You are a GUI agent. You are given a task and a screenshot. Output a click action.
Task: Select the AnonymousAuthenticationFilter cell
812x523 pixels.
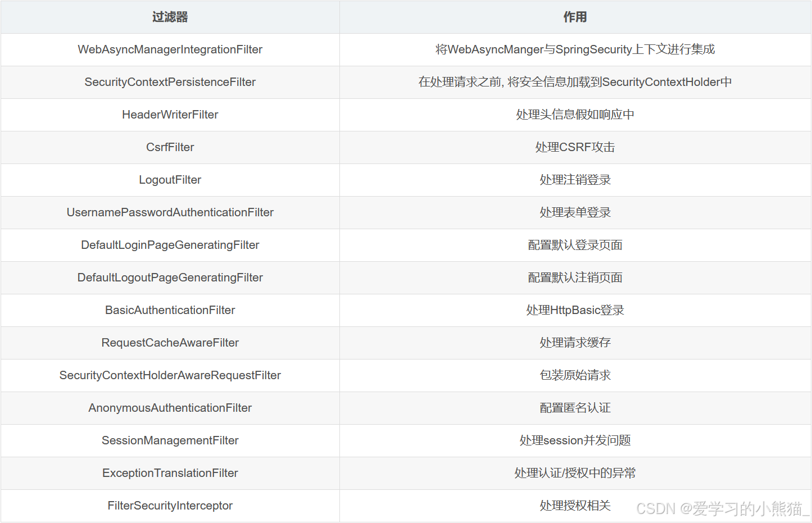click(x=170, y=408)
